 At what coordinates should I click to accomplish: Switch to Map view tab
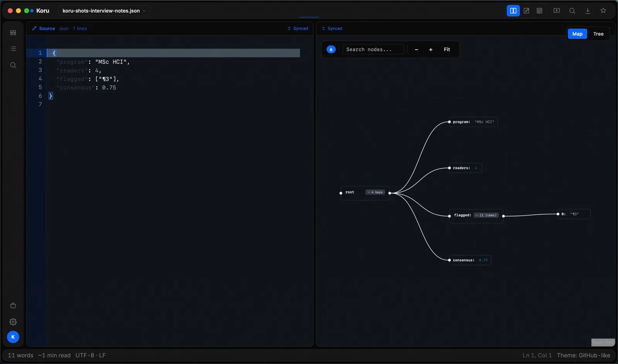(577, 34)
